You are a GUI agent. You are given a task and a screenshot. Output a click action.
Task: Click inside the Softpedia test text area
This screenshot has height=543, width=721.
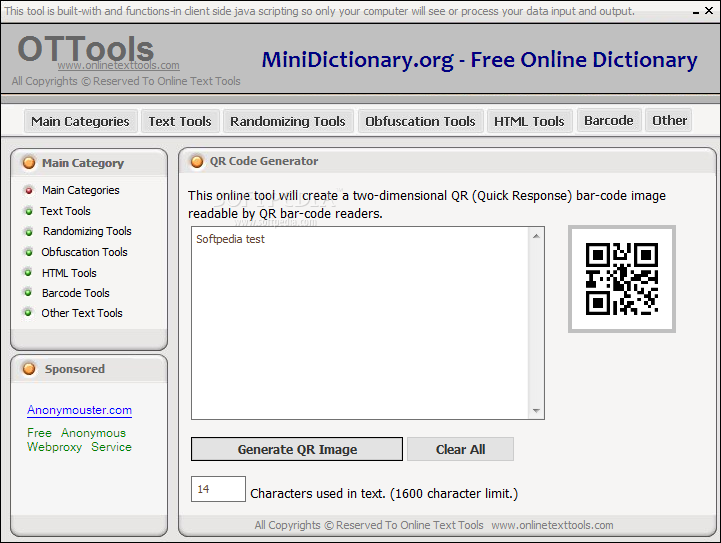click(360, 323)
